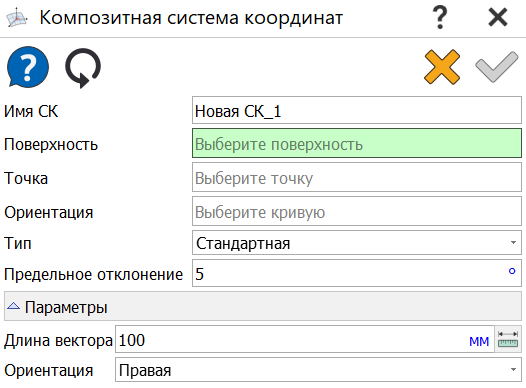
Task: Open the Тип dropdown showing Стандартная
Action: pos(357,242)
